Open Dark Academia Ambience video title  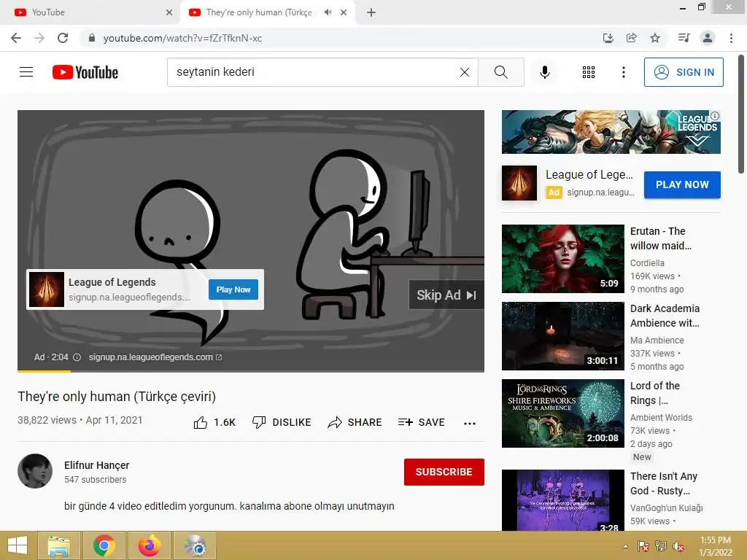click(x=665, y=316)
